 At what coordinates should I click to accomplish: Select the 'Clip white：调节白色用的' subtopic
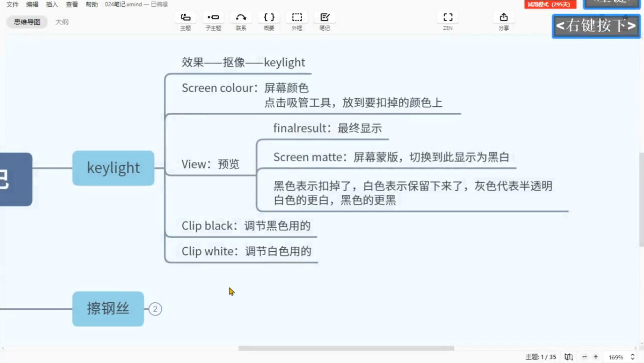coord(246,251)
